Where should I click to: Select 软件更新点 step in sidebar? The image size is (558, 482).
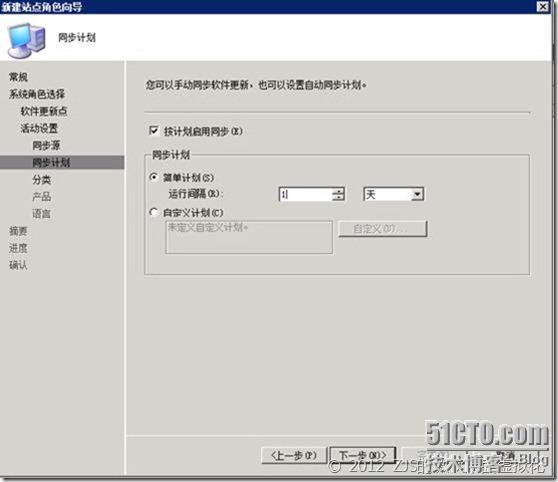44,111
